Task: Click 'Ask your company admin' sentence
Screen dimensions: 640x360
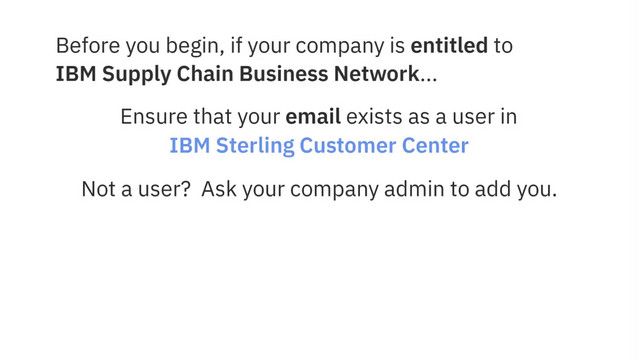Action: (322, 189)
